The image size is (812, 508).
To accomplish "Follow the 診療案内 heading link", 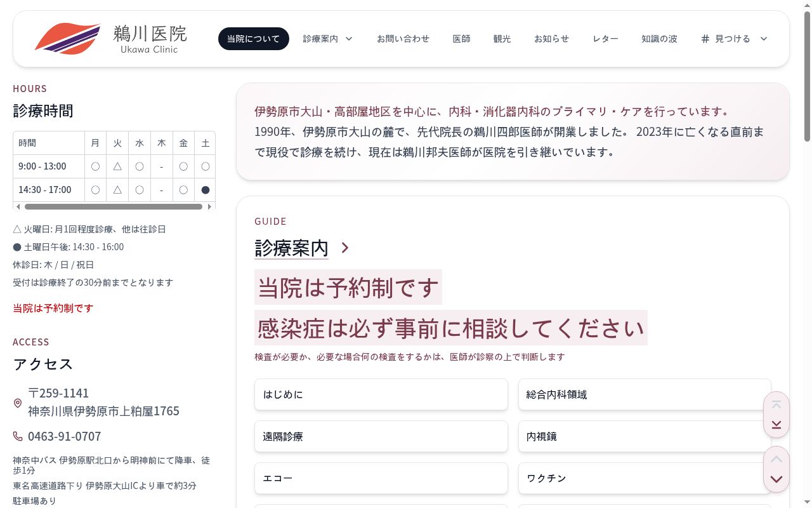I will click(292, 248).
